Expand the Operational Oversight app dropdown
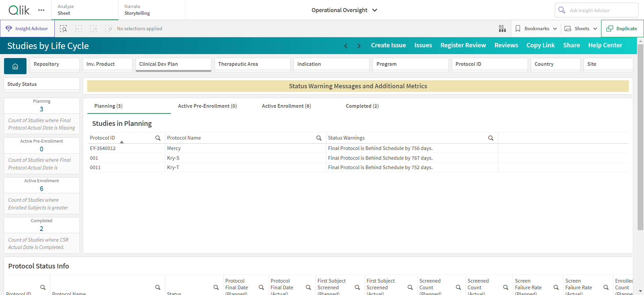 click(344, 10)
